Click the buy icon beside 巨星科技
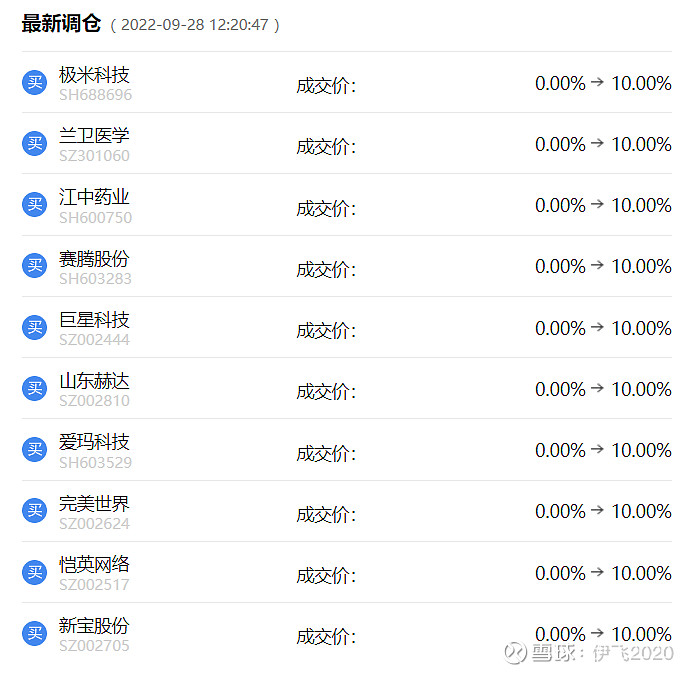This screenshot has height=674, width=693. tap(35, 328)
